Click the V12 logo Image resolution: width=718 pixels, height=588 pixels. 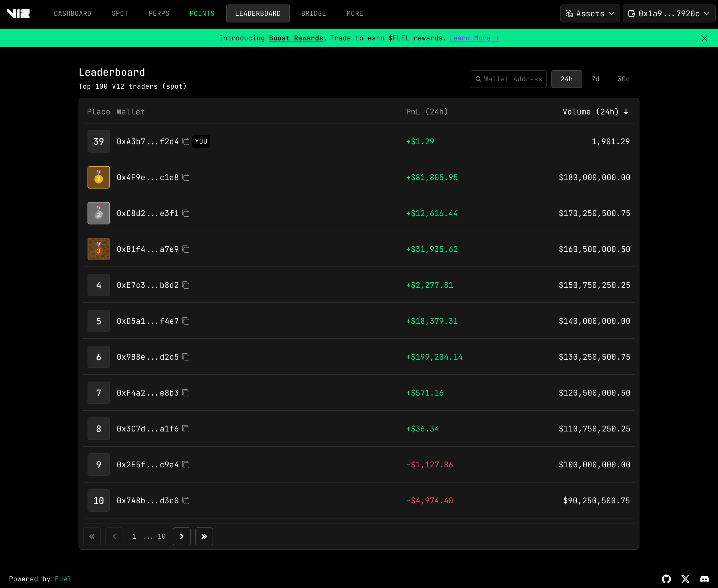pyautogui.click(x=18, y=13)
